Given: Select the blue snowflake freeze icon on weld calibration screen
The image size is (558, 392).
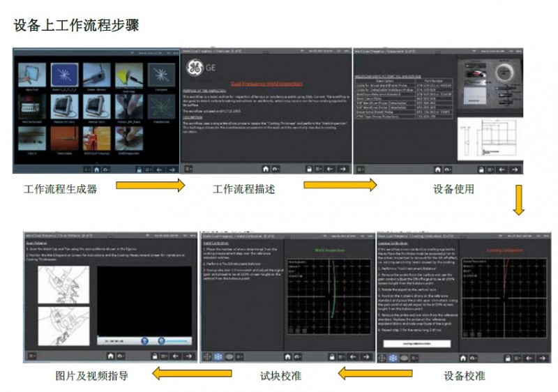Looking at the screenshot, I should tap(217, 358).
